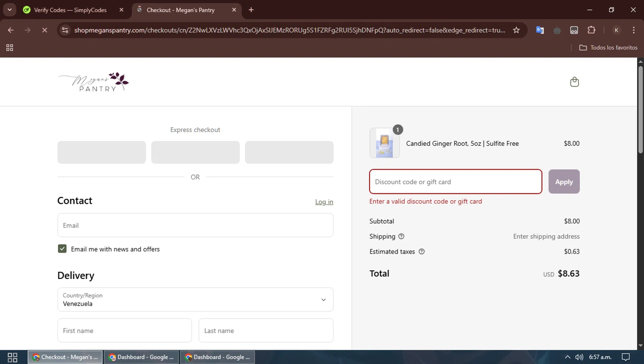Click the Candied Ginger Root product name
The height and width of the screenshot is (364, 644).
pos(462,144)
